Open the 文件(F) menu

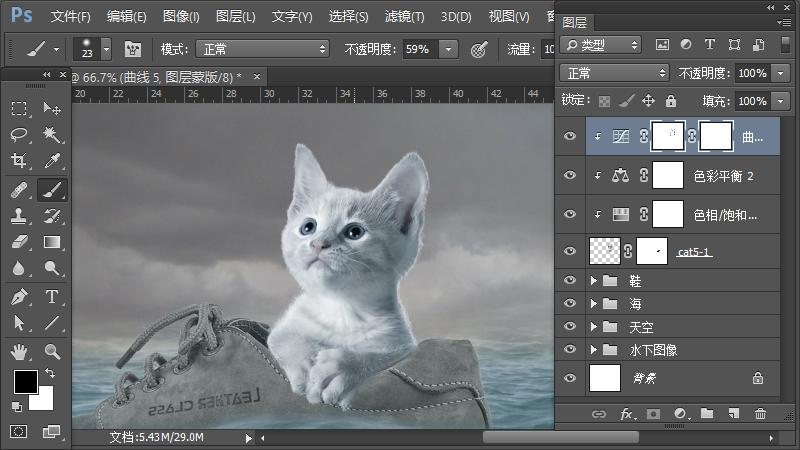click(70, 16)
